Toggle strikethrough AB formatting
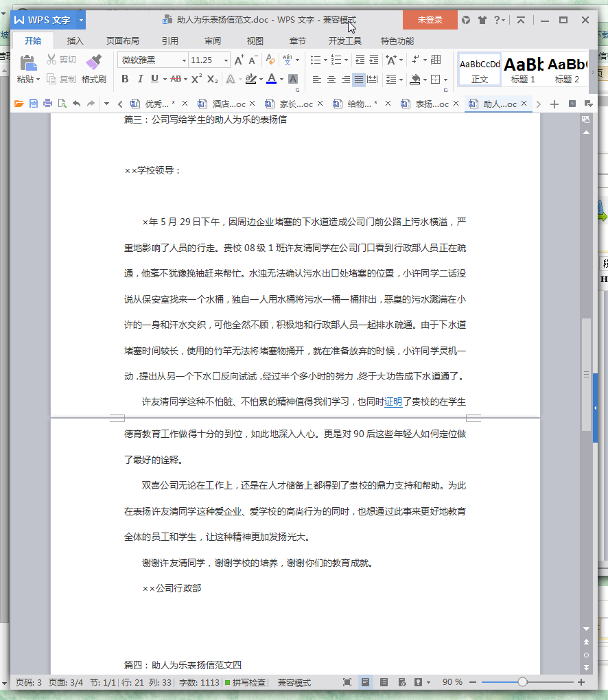Screen dimensions: 608x700 tap(176, 79)
